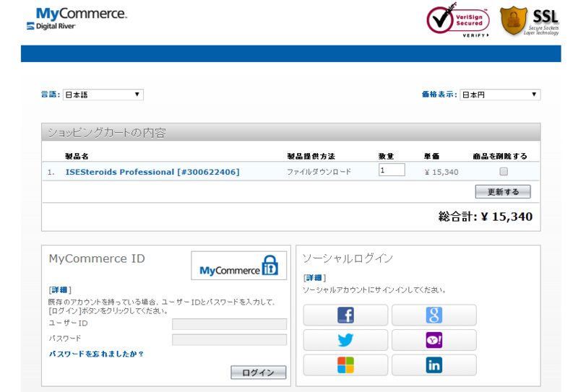Viewport: 578px width, 392px height.
Task: Sign in with the Facebook icon
Action: 345,315
